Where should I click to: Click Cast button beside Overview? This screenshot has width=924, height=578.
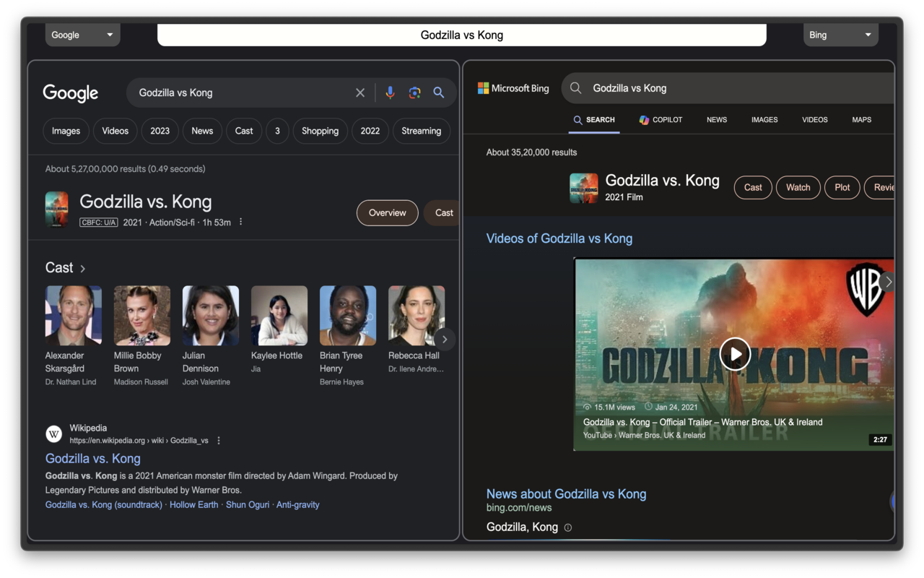(441, 212)
